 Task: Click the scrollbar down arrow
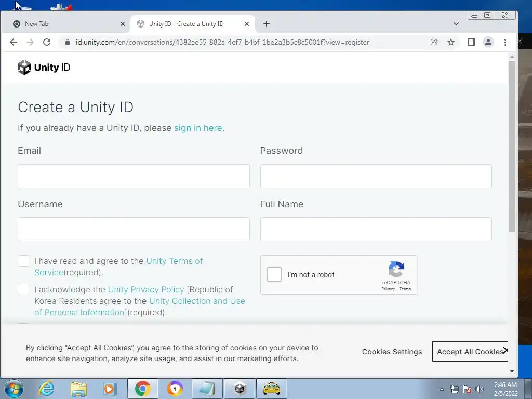[x=512, y=371]
